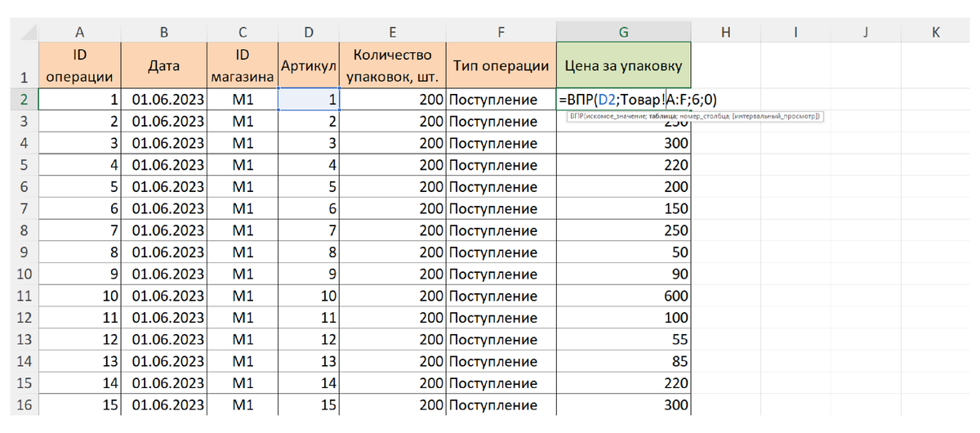Click the 'ID операции' header cell
This screenshot has height=433, width=980.
point(80,65)
